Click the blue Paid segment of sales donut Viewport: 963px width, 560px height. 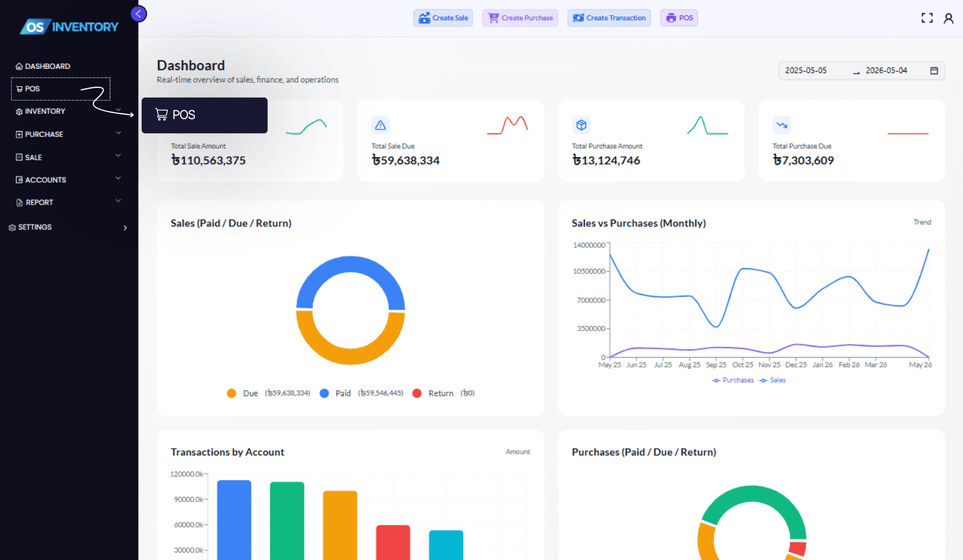coord(350,265)
